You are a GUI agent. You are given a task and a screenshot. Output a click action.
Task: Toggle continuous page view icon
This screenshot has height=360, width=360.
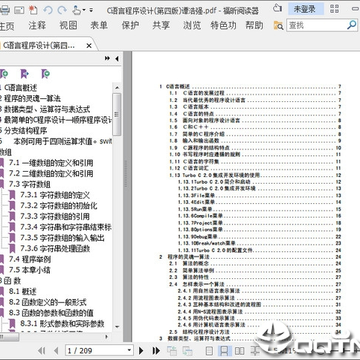click(224, 351)
